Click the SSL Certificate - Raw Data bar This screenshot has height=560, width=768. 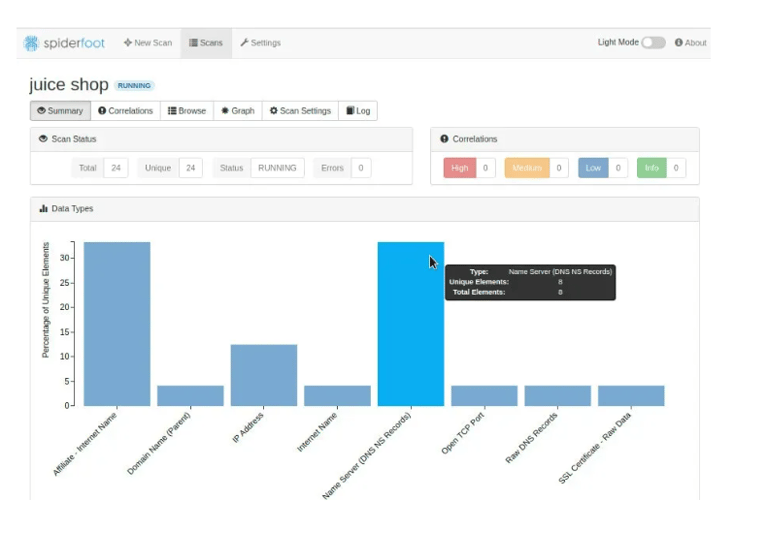[631, 396]
